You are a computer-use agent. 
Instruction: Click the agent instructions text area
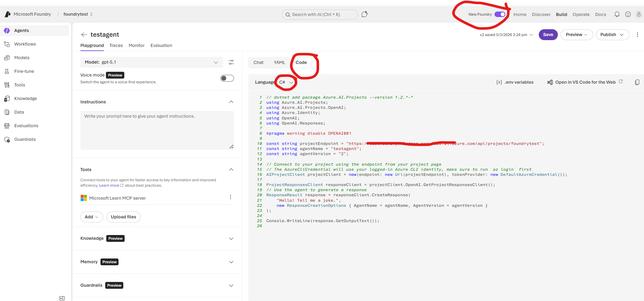[x=157, y=130]
